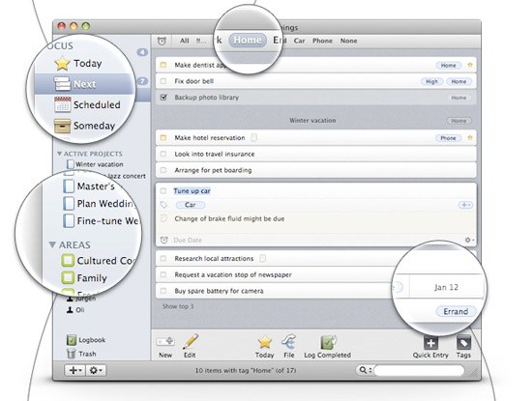Open the Someday box list
This screenshot has height=401, width=532.
pyautogui.click(x=85, y=126)
